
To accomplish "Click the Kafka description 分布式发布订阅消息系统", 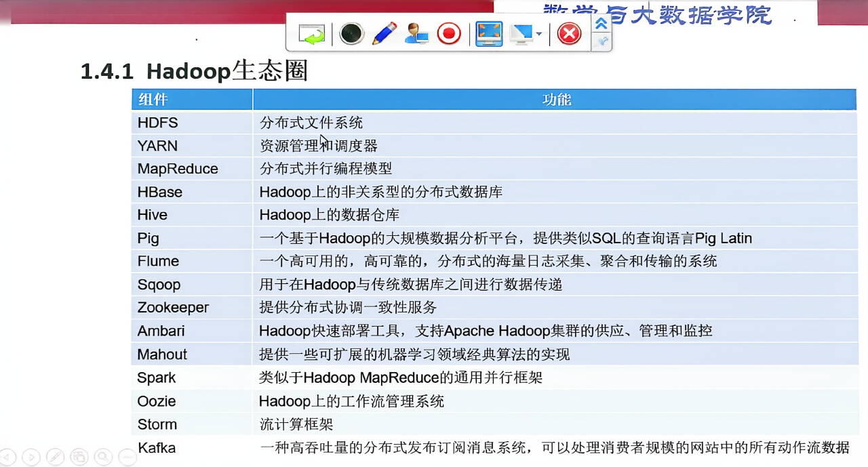I will (555, 447).
